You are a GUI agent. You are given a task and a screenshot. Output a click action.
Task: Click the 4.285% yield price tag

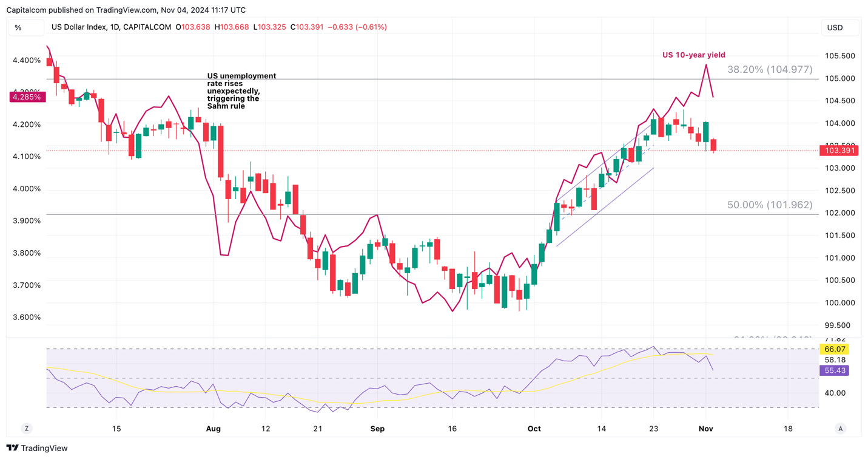click(27, 97)
